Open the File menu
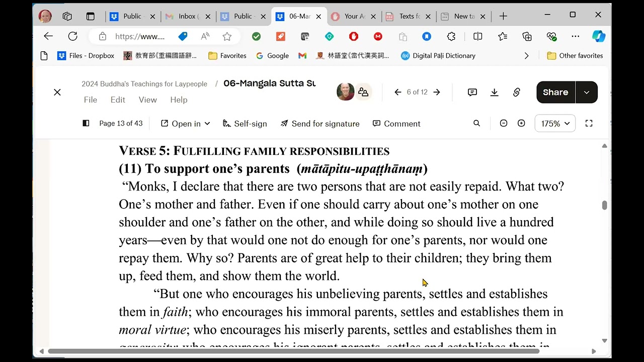Viewport: 644px width, 362px height. point(91,100)
